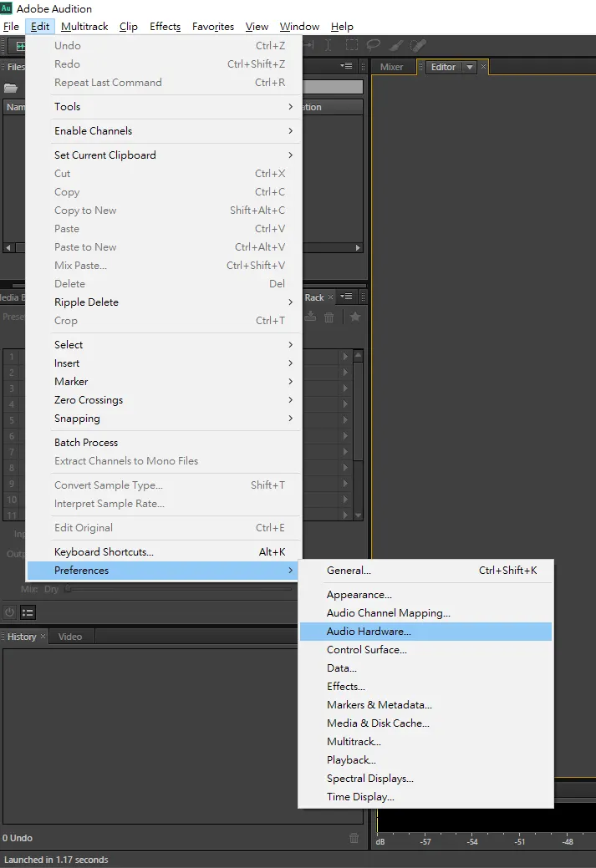596x868 pixels.
Task: Open the Zero Crossings submenu
Action: (174, 400)
